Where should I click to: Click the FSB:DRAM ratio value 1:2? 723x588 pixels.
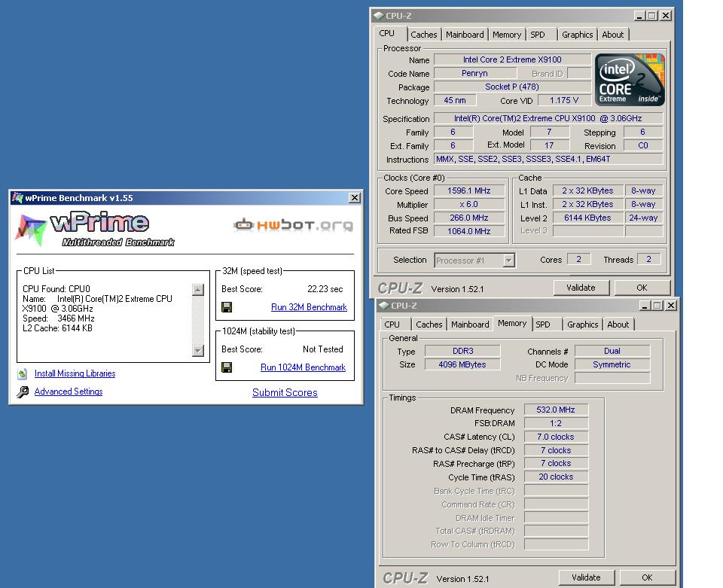click(556, 423)
